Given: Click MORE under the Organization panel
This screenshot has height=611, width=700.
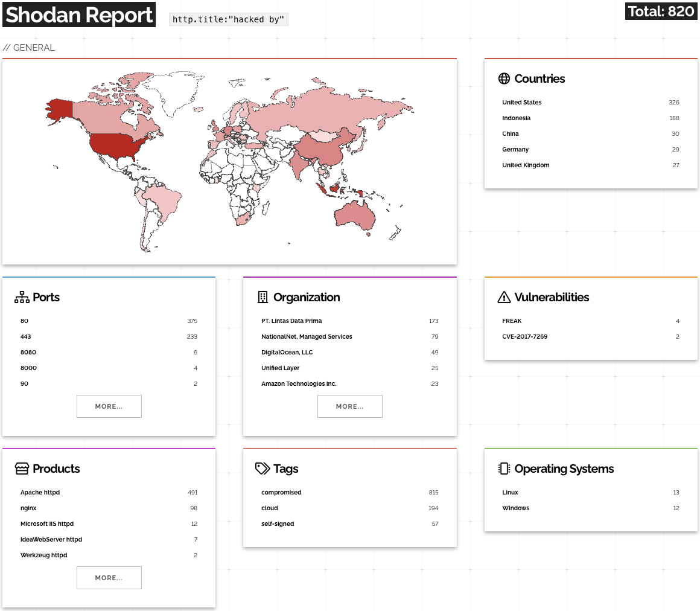Looking at the screenshot, I should tap(349, 406).
